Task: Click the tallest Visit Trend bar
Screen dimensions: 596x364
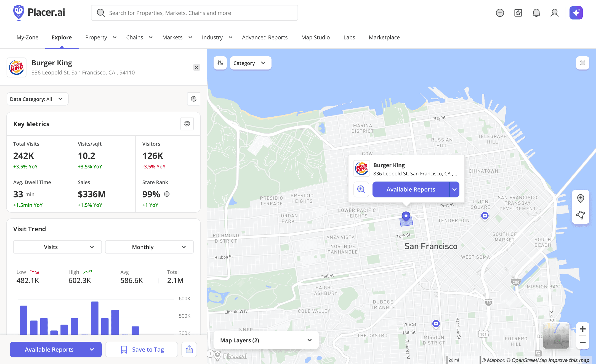Action: pos(95,318)
